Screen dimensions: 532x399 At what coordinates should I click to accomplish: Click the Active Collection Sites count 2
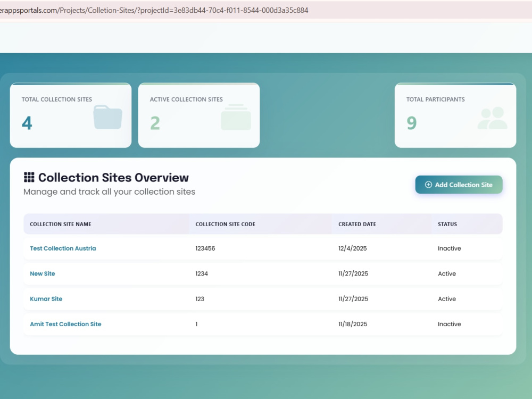pos(155,123)
